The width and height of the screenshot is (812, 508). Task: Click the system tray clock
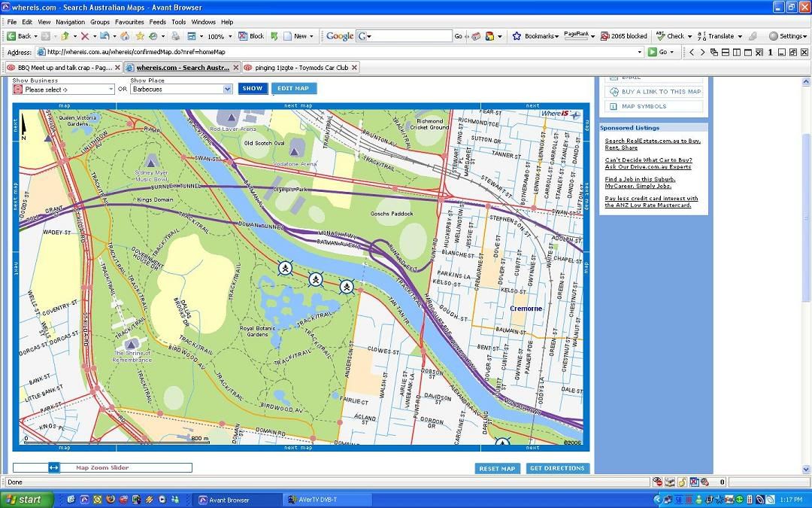[792, 500]
